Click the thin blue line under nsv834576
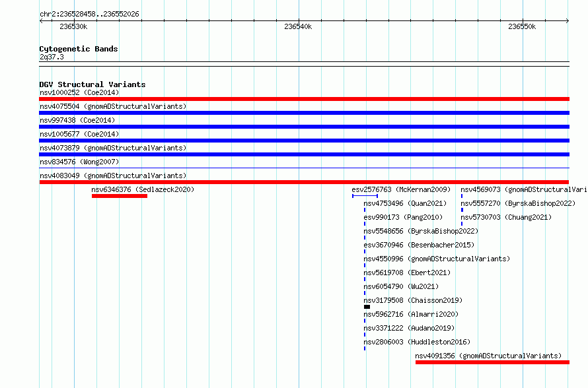Viewport: 588px width, 388px height. [304, 168]
